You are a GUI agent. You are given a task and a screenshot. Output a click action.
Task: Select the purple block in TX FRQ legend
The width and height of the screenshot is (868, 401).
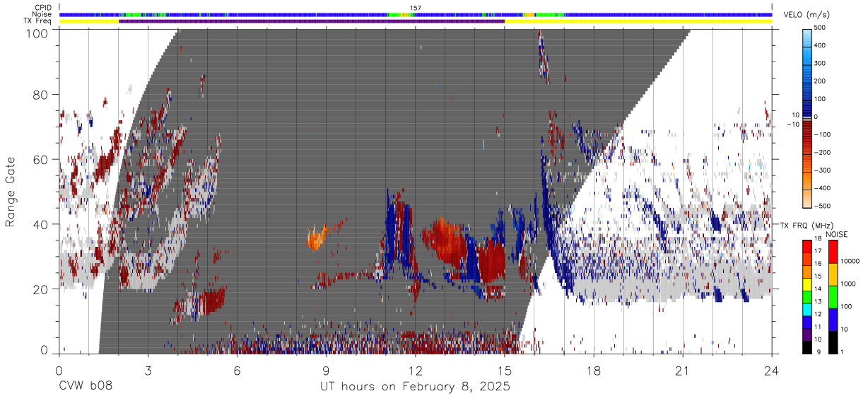click(x=807, y=335)
